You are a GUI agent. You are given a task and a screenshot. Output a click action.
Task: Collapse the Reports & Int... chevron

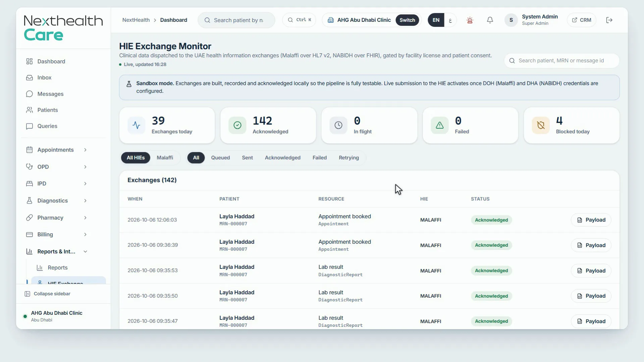click(x=85, y=252)
